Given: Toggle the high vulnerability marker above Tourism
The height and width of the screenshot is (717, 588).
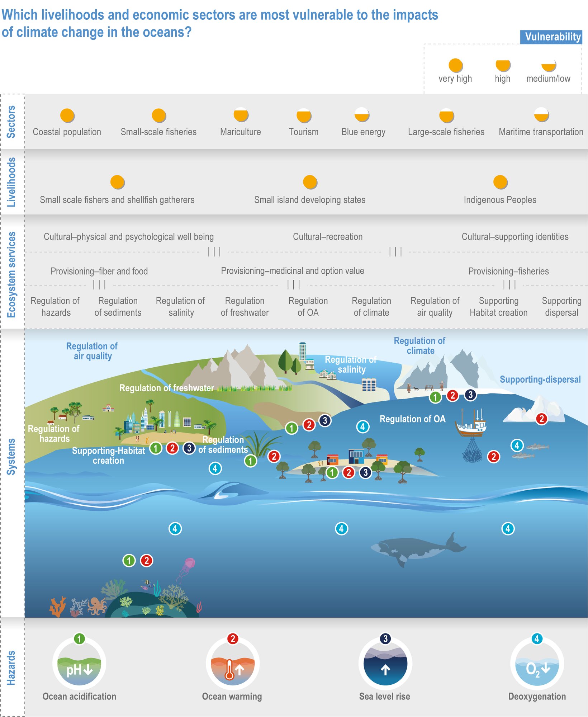Looking at the screenshot, I should click(x=303, y=115).
